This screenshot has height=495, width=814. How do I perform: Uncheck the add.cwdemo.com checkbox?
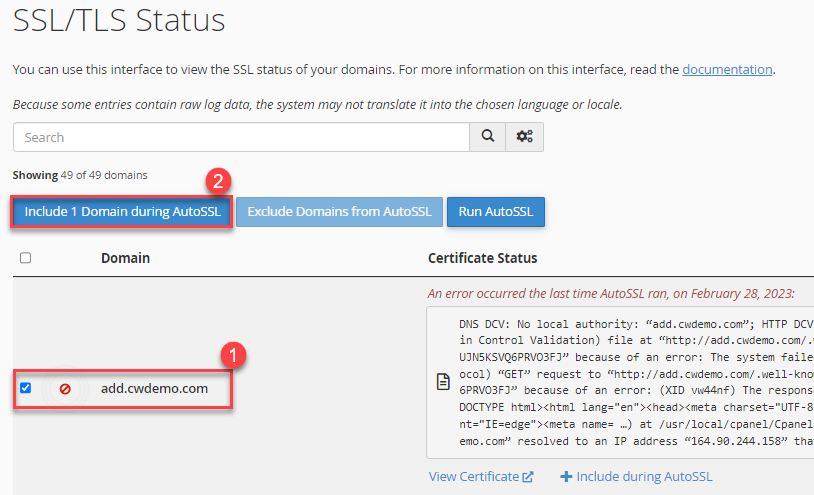point(26,388)
